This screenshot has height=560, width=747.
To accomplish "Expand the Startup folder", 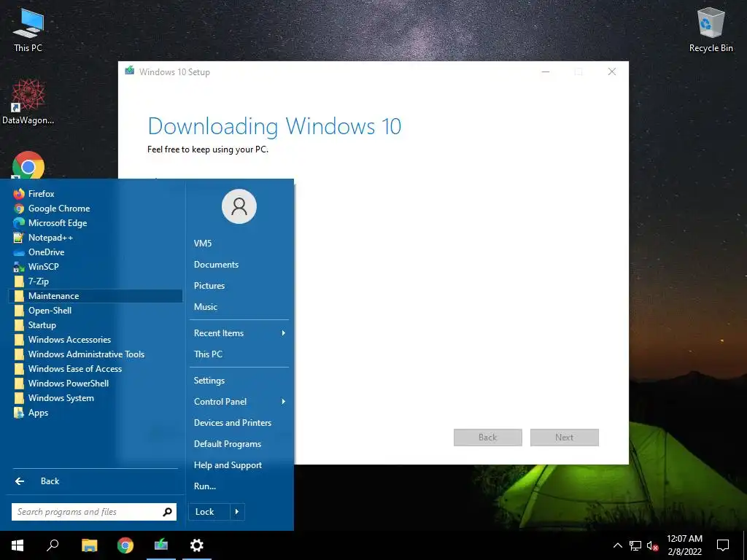I will (42, 325).
